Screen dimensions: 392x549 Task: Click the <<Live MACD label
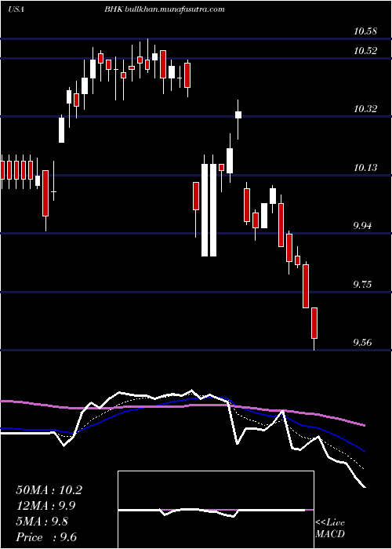(x=330, y=529)
